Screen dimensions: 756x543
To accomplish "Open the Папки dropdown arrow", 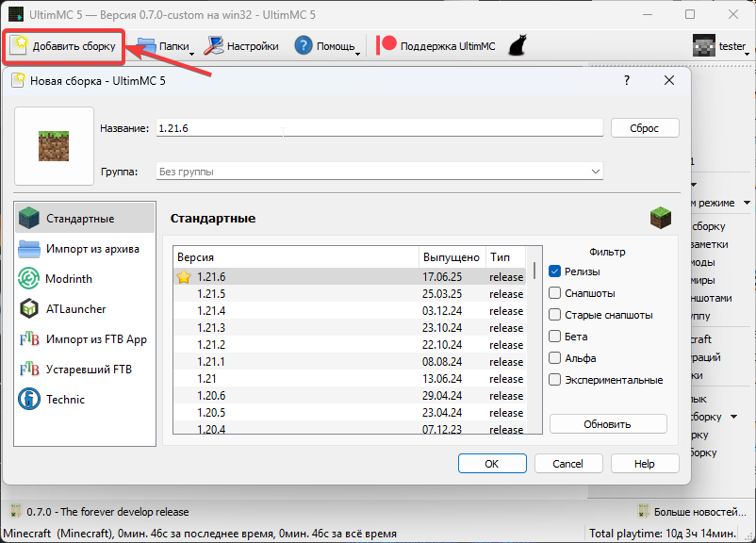I will [192, 54].
